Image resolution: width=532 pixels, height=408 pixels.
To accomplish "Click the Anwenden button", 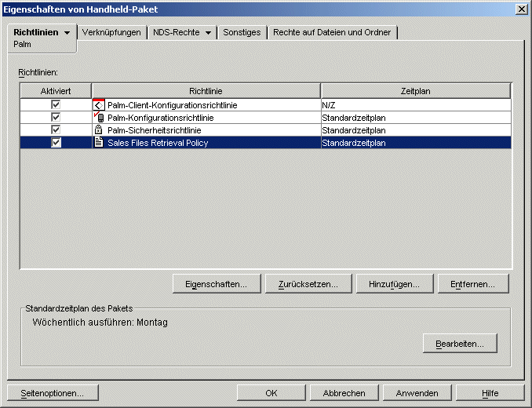I will coord(417,393).
